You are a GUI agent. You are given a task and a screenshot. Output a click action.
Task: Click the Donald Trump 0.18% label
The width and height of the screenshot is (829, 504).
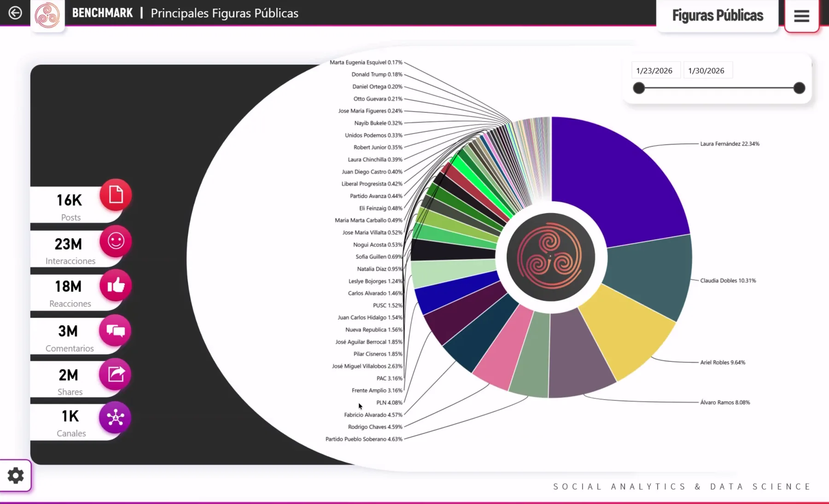point(377,74)
